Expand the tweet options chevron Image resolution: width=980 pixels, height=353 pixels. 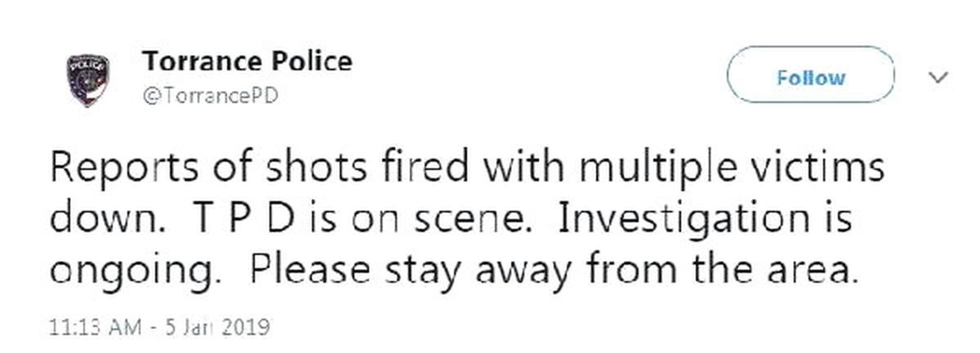click(938, 78)
